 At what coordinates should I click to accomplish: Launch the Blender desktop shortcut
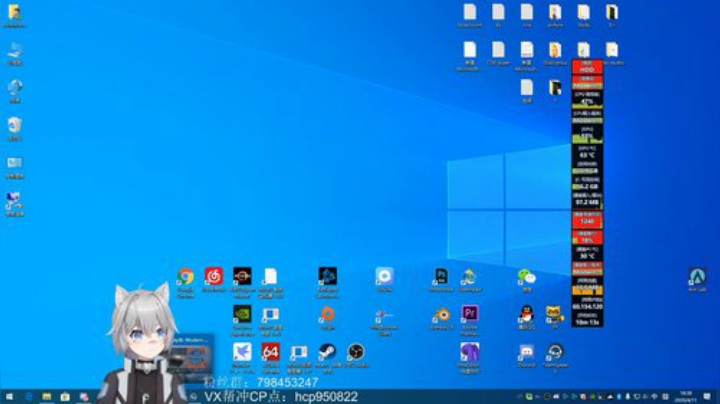[x=441, y=315]
